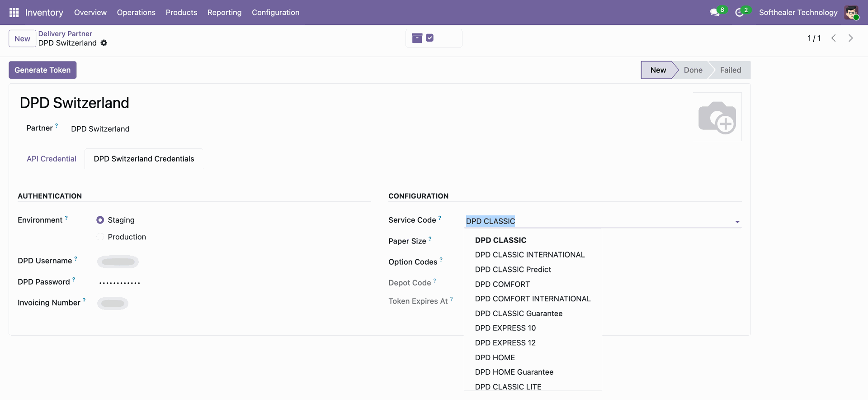Show help tooltip for Token Expires At
The height and width of the screenshot is (400, 868).
click(x=452, y=299)
